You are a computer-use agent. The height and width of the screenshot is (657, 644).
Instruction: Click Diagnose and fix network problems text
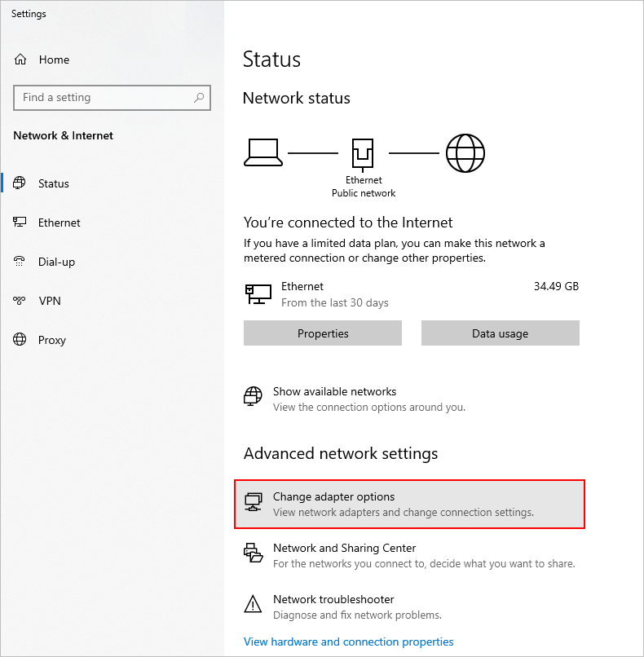coord(357,615)
